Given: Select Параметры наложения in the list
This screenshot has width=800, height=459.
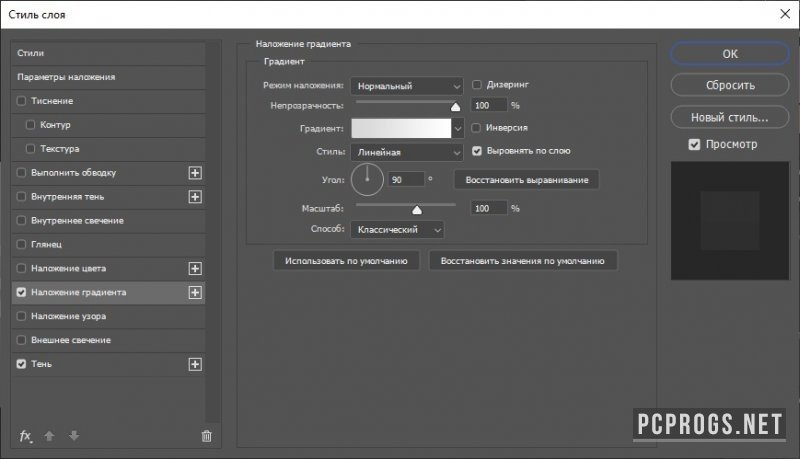Looking at the screenshot, I should click(x=108, y=77).
